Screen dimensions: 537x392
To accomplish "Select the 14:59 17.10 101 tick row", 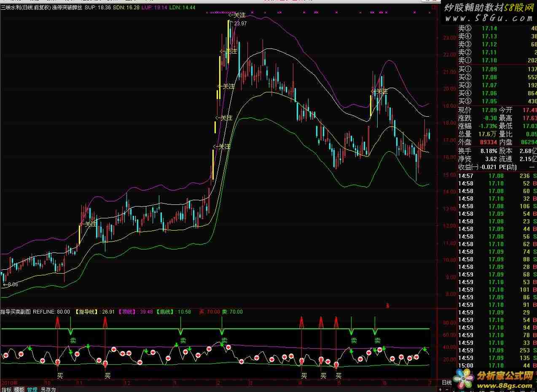I will tap(497, 290).
